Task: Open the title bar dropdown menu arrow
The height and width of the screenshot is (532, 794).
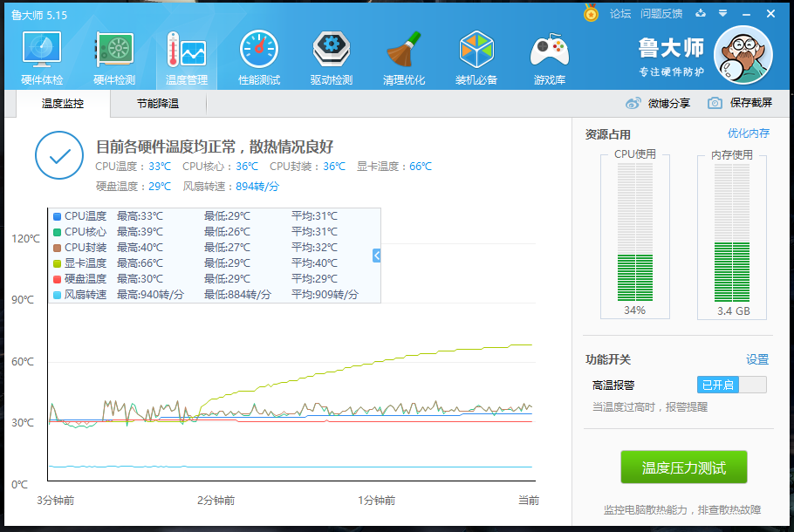Action: (x=722, y=13)
